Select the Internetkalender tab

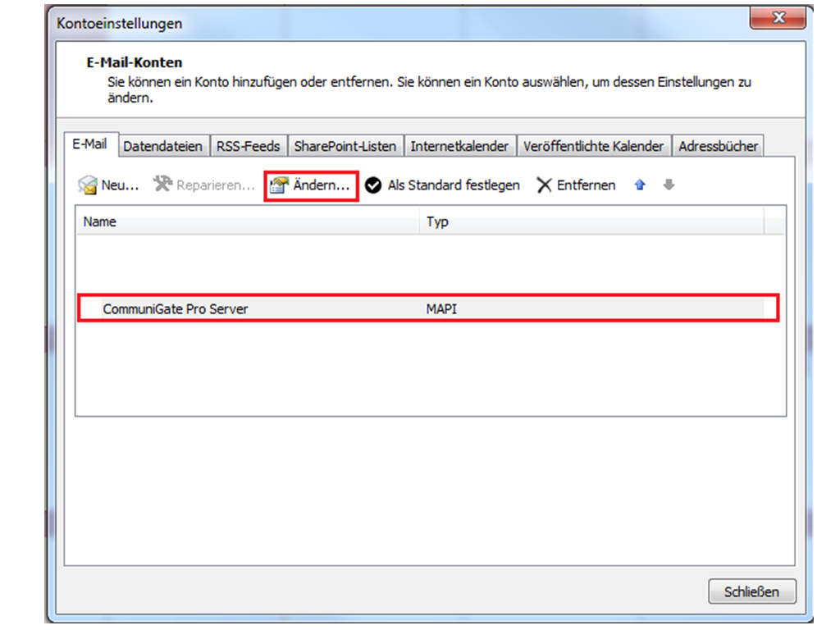pos(459,147)
